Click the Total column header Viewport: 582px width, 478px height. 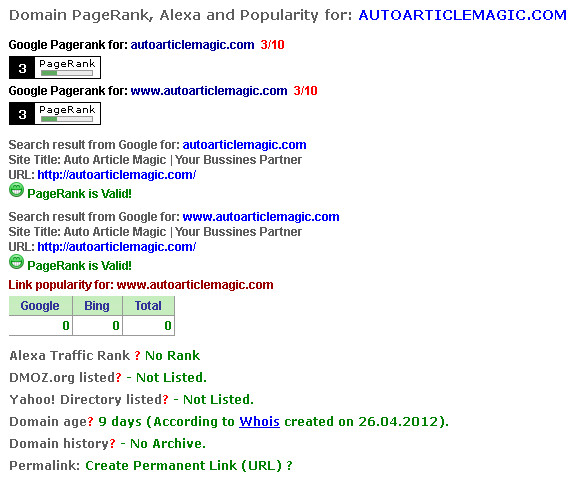pyautogui.click(x=148, y=306)
